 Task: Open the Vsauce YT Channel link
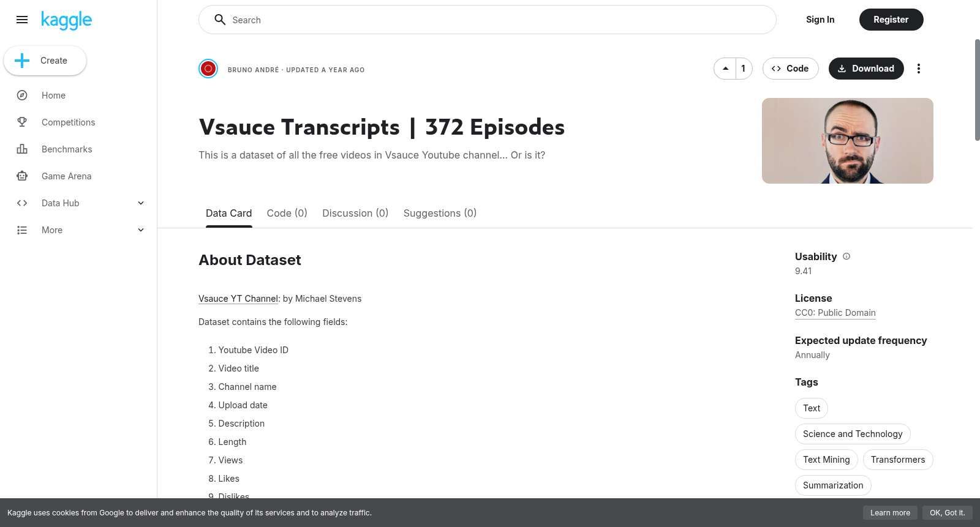[x=238, y=299]
